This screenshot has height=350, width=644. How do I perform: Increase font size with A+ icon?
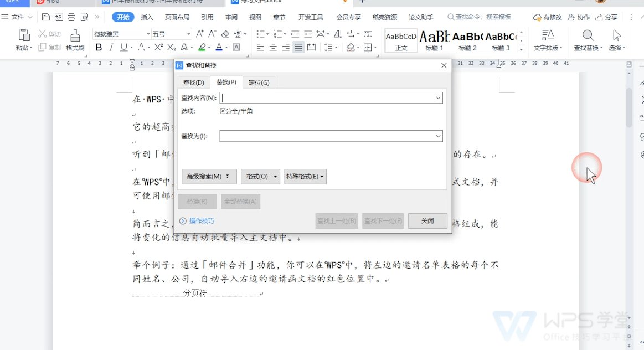pyautogui.click(x=199, y=34)
